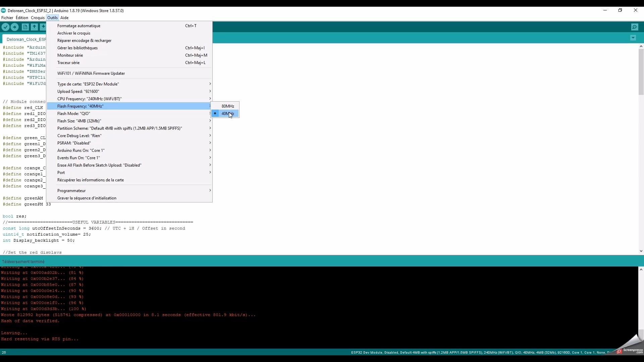Click Graver la séquence d'initialisation

pyautogui.click(x=87, y=198)
